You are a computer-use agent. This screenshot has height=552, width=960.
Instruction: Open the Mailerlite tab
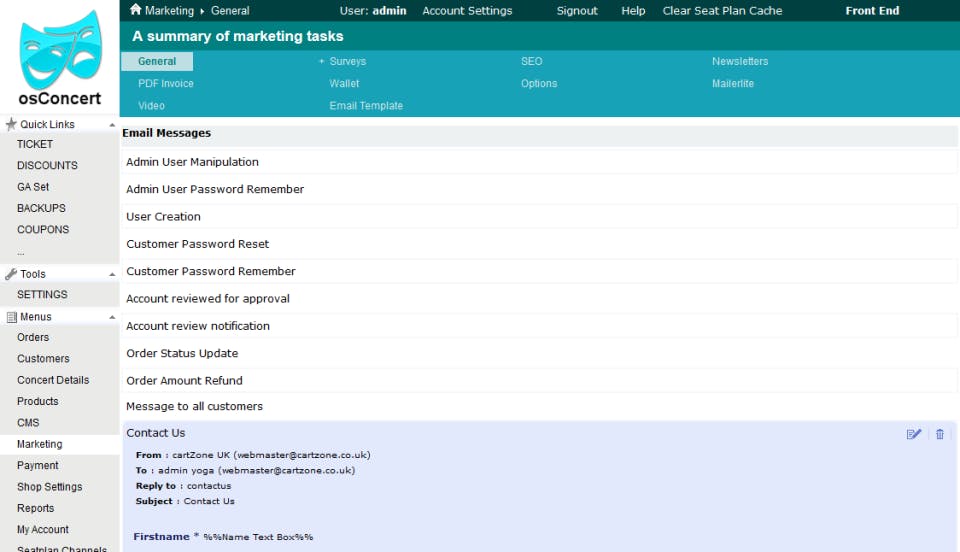tap(732, 83)
